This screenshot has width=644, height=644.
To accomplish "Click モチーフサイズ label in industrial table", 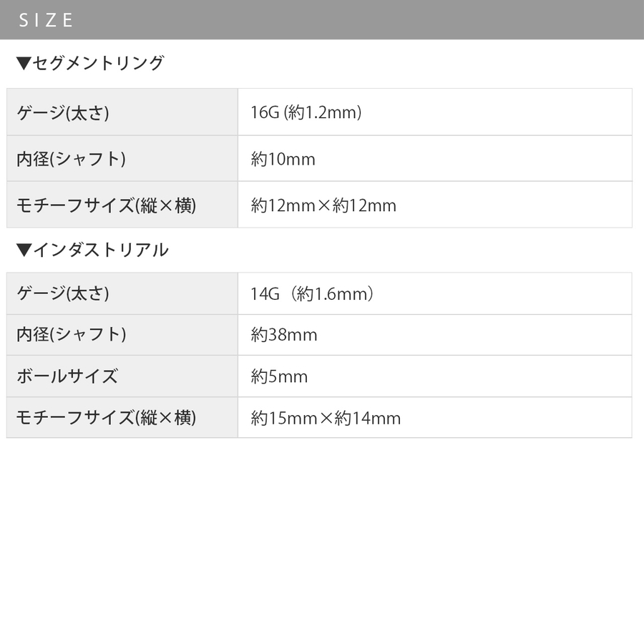I will 106,418.
